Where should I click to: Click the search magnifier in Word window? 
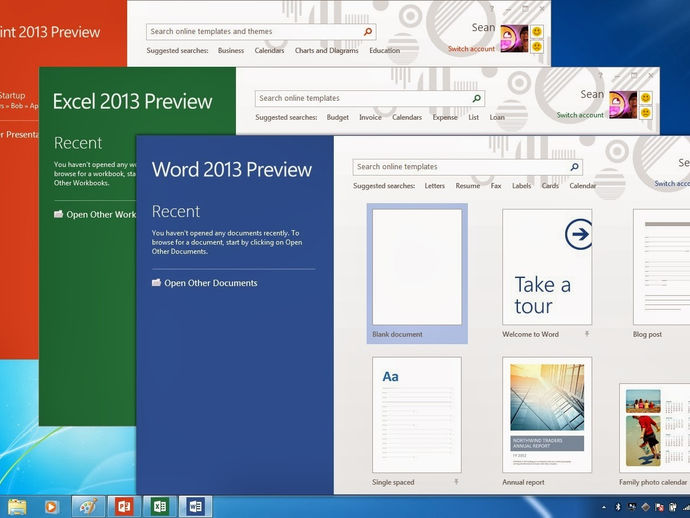(x=574, y=167)
